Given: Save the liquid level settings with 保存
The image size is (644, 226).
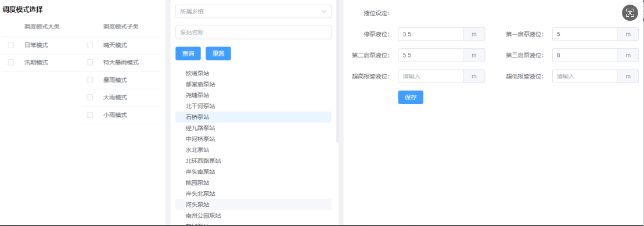Looking at the screenshot, I should (411, 98).
